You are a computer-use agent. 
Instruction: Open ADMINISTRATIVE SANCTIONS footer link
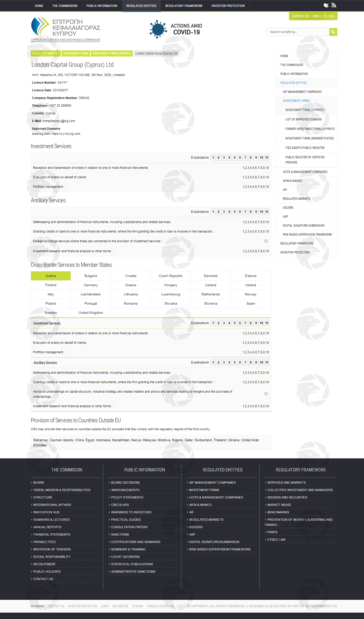click(133, 571)
